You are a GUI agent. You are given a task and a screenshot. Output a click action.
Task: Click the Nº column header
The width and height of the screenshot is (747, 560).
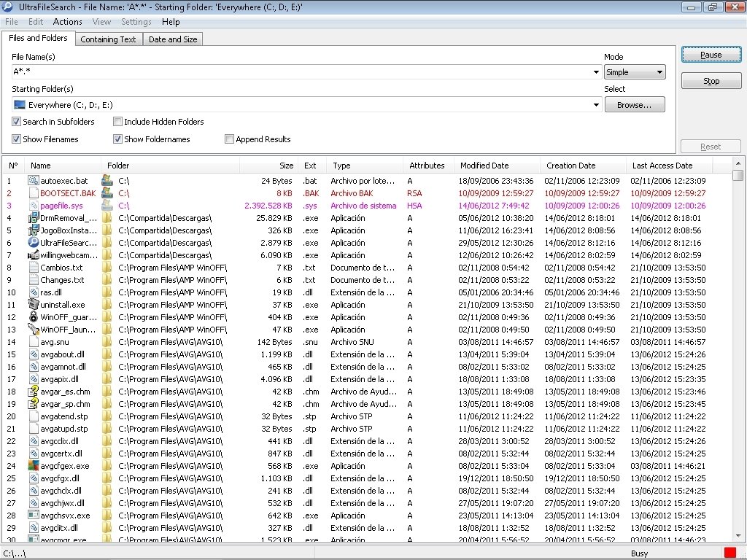pyautogui.click(x=13, y=166)
